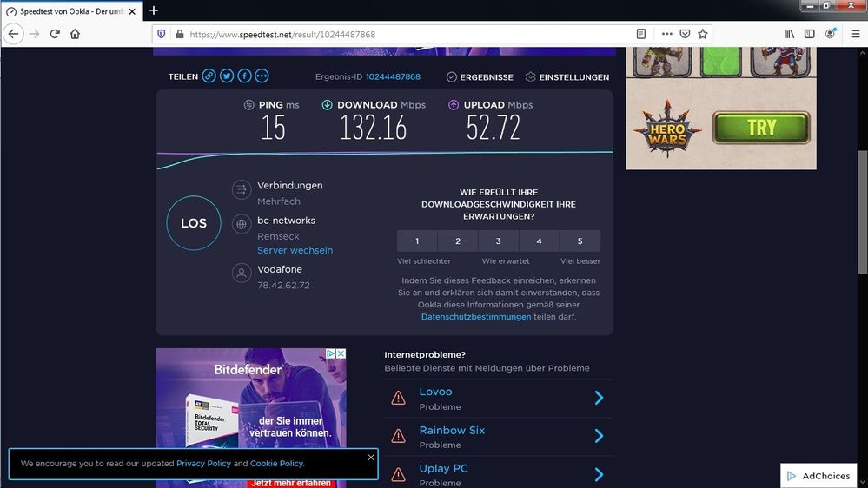Select the Speedtest von Ookla tab
Screen dimensions: 868x488
pyautogui.click(x=71, y=11)
